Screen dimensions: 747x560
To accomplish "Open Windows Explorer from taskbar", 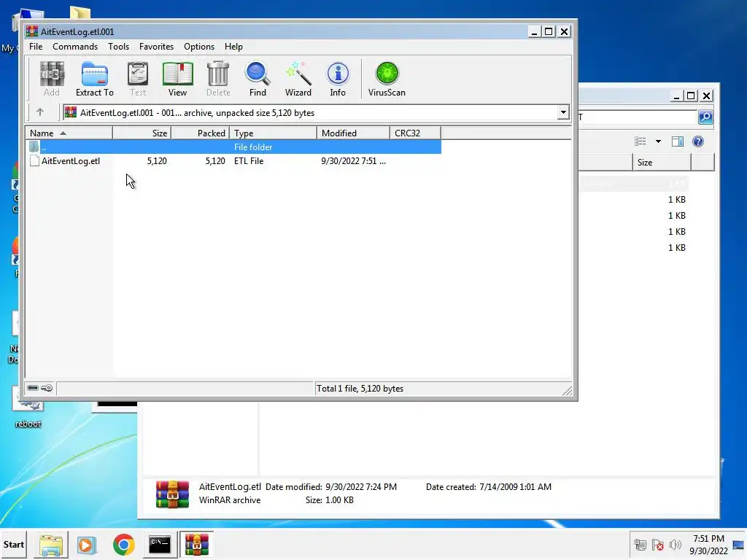I will pos(51,545).
